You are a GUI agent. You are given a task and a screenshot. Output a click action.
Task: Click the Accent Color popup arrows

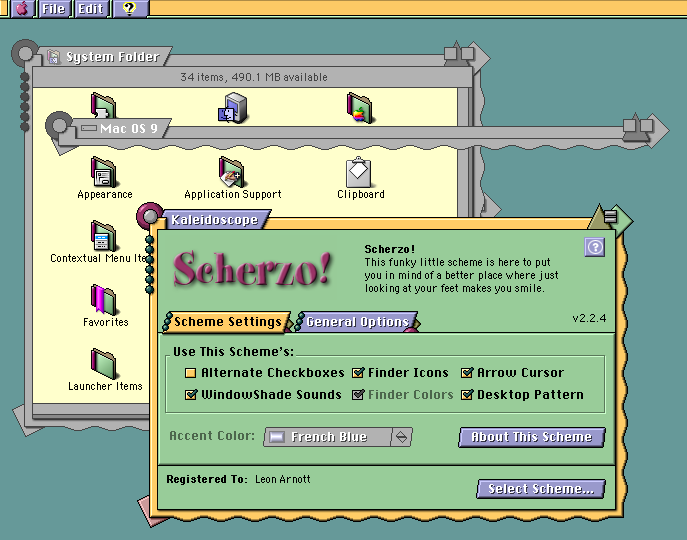tap(401, 437)
